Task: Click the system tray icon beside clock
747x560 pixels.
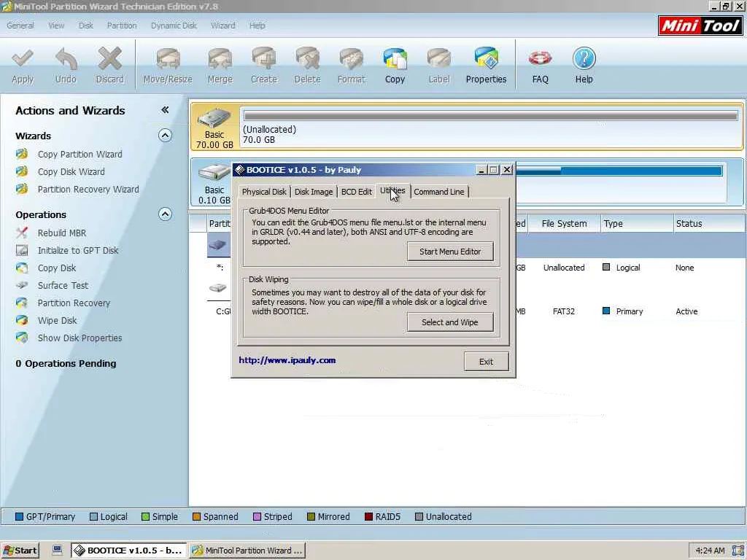Action: point(738,551)
